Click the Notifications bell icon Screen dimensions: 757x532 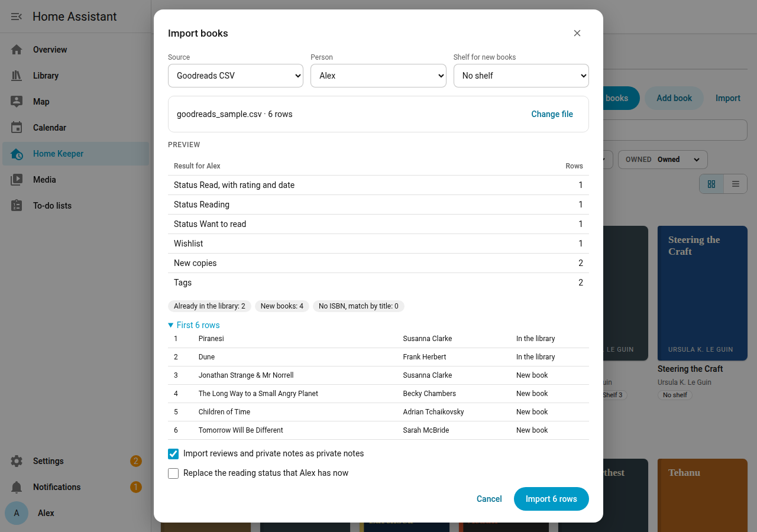tap(17, 487)
